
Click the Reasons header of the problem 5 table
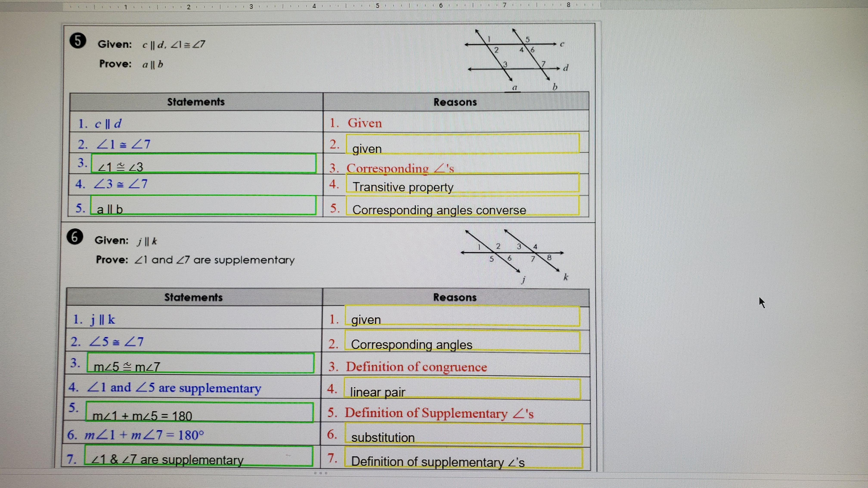pos(455,102)
